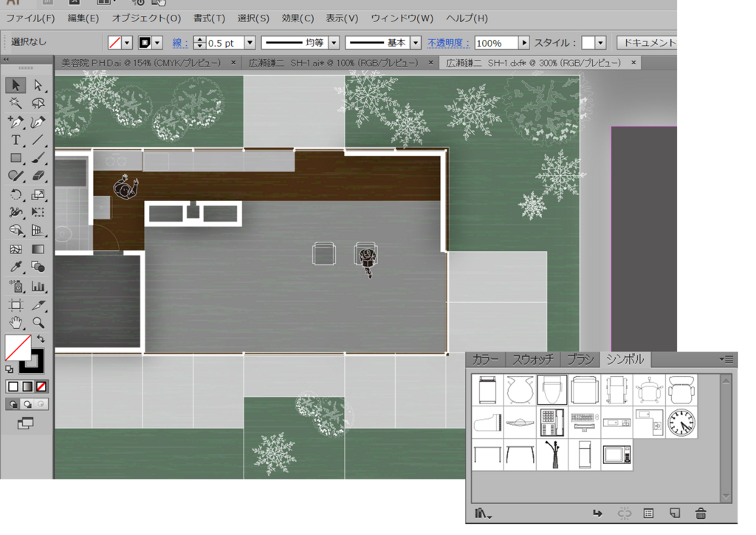Image resolution: width=756 pixels, height=535 pixels.
Task: Select the Blend tool
Action: tap(38, 267)
